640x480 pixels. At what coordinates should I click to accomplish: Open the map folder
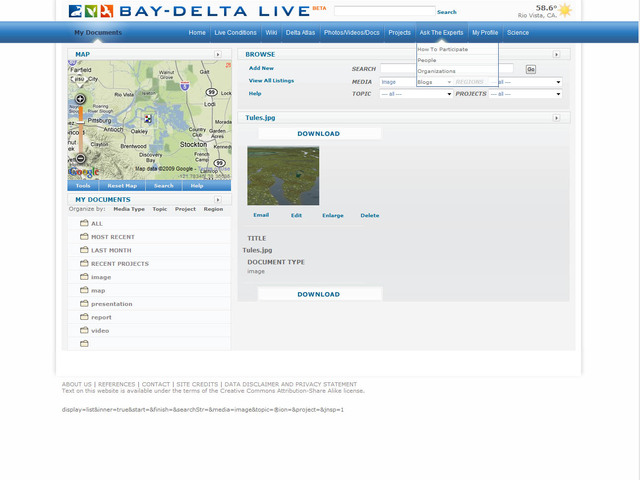98,291
